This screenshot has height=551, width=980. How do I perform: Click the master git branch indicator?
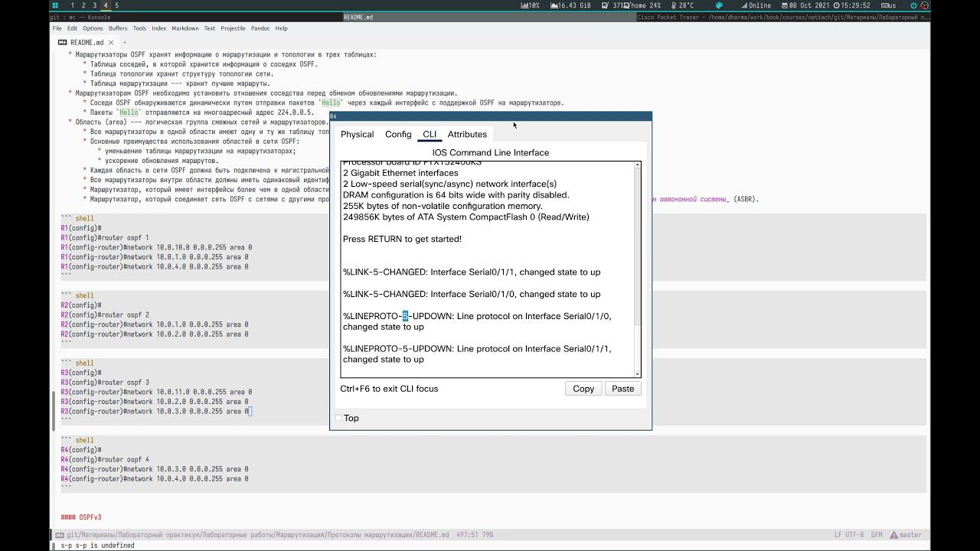[x=906, y=535]
